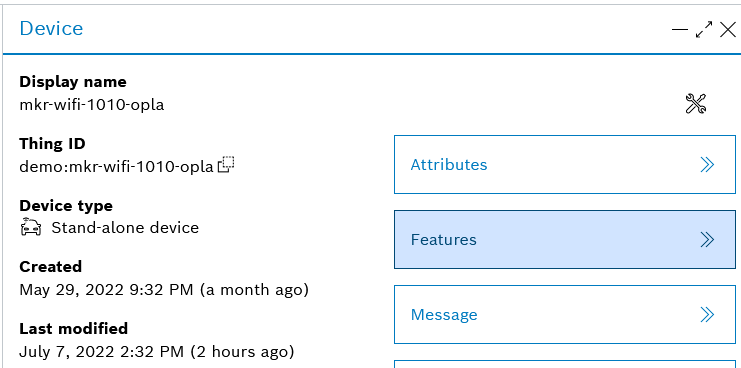Close the Device panel
Image resolution: width=741 pixels, height=368 pixels.
728,30
